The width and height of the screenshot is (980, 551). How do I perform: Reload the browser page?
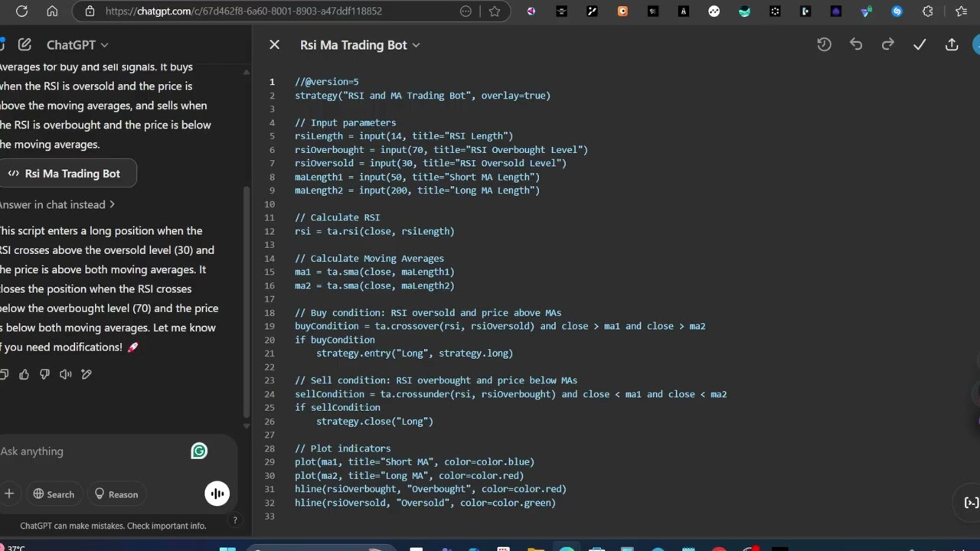tap(21, 11)
